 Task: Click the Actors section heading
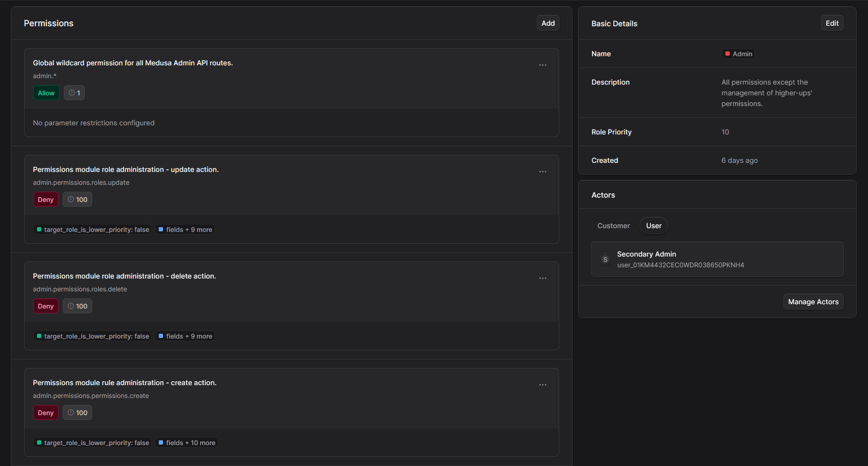[603, 195]
